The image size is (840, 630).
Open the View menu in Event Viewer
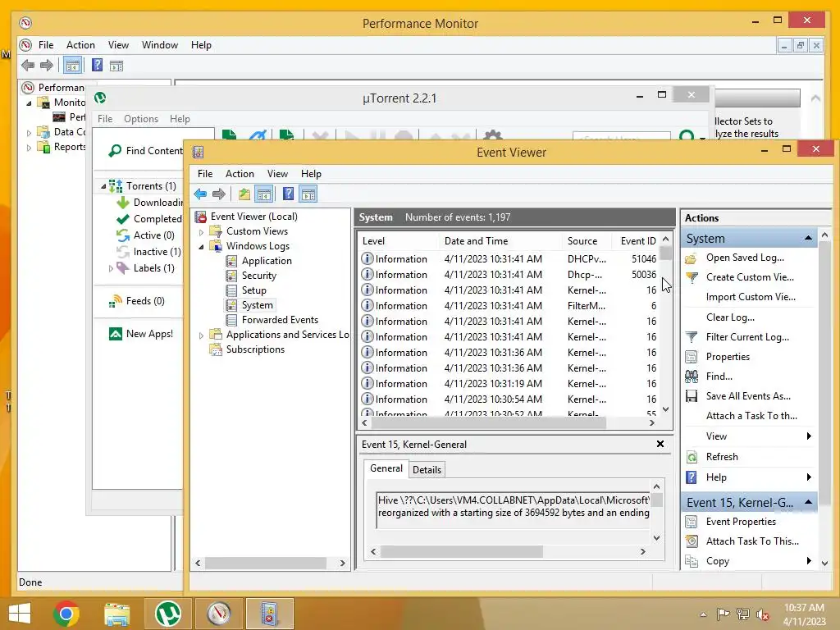[277, 174]
